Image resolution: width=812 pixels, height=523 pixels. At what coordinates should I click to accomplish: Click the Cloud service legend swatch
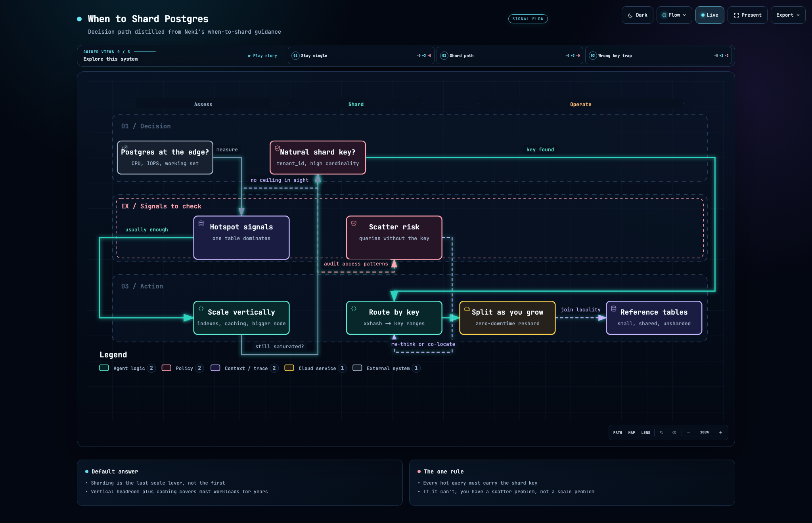pos(289,368)
